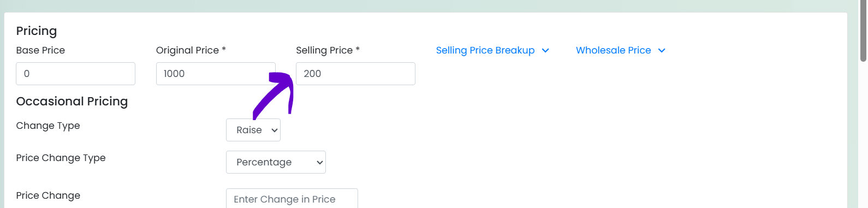This screenshot has width=868, height=208.
Task: Click into the Original Price field with 1000
Action: pos(216,74)
